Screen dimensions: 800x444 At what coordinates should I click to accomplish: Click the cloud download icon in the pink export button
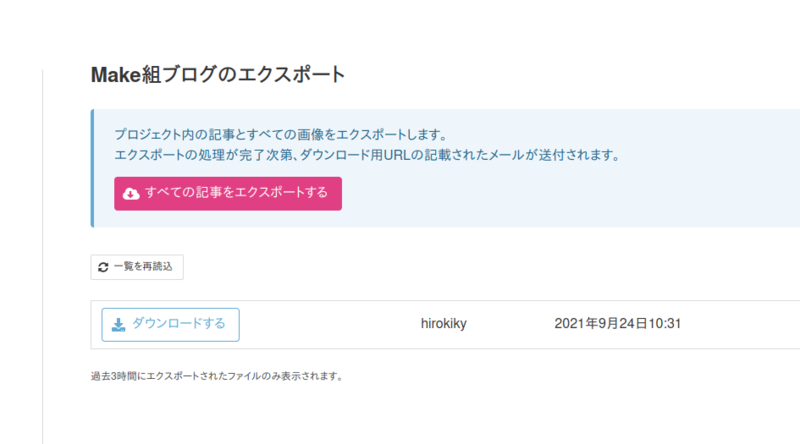[131, 193]
